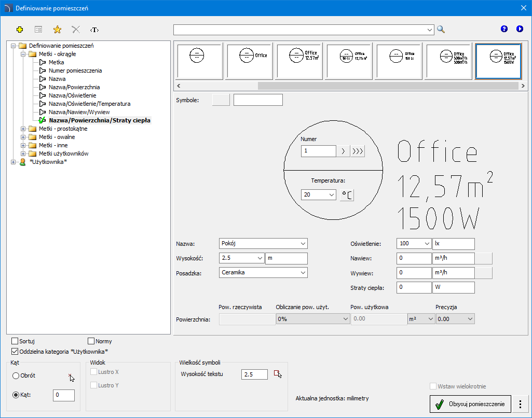Viewport: 532px width, 418px height.
Task: Click the Obrysuj pomieszczenie button
Action: tap(470, 403)
